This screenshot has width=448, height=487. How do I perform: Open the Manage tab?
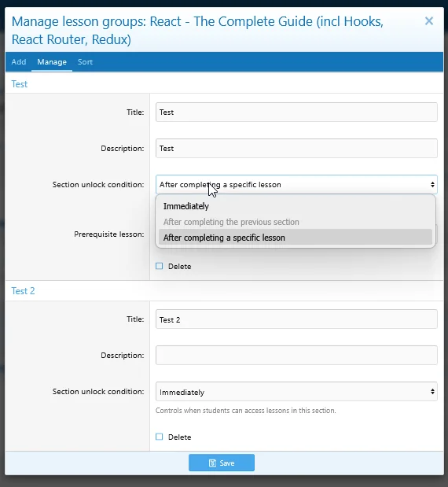[x=52, y=62]
